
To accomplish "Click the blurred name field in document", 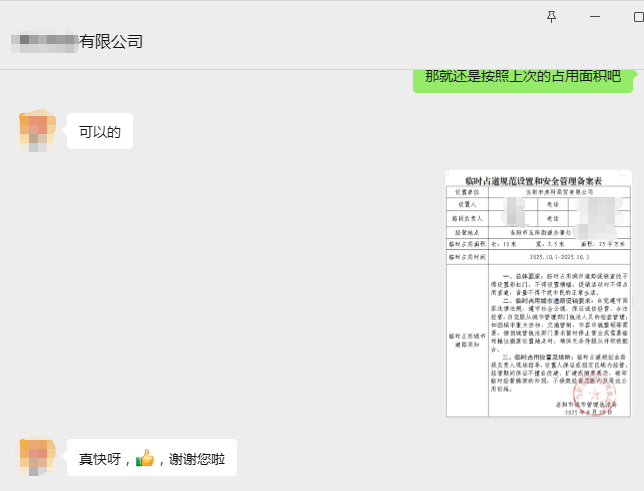I will click(516, 211).
